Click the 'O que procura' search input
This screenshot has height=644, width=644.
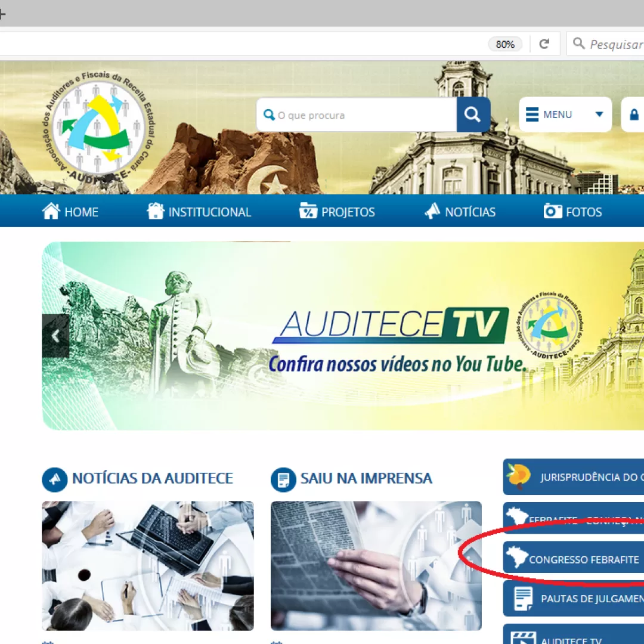point(357,115)
